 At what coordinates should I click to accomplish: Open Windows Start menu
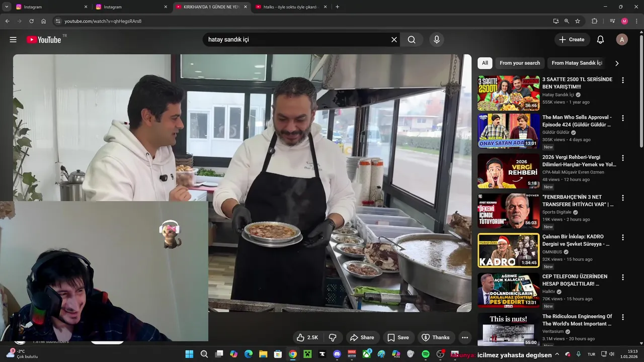[189, 354]
